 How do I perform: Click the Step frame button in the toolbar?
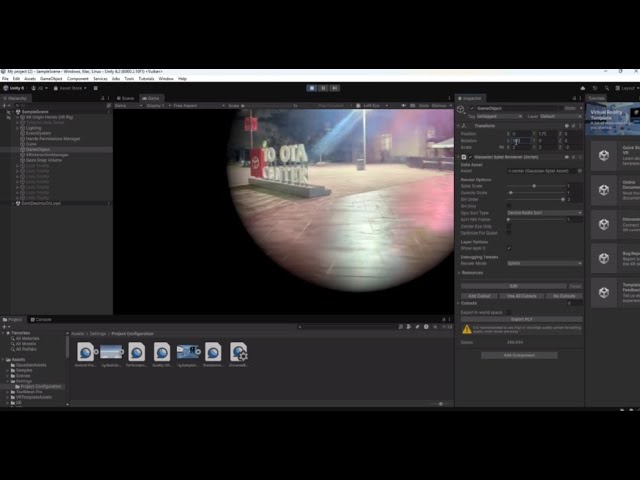[334, 88]
